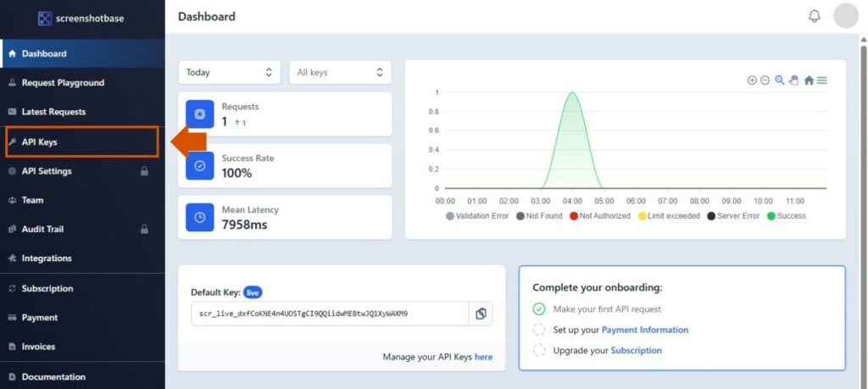Enable the chart panning hand tool
This screenshot has width=868, height=389.
click(794, 81)
